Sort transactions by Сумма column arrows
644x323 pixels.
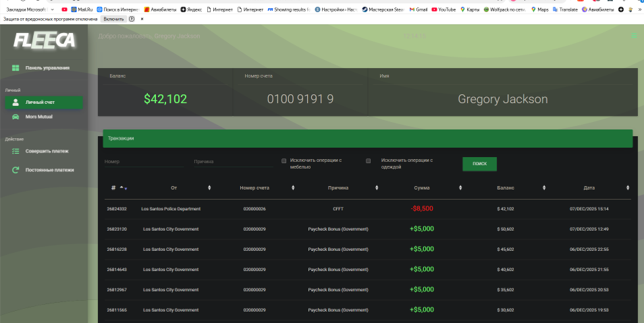pos(460,187)
